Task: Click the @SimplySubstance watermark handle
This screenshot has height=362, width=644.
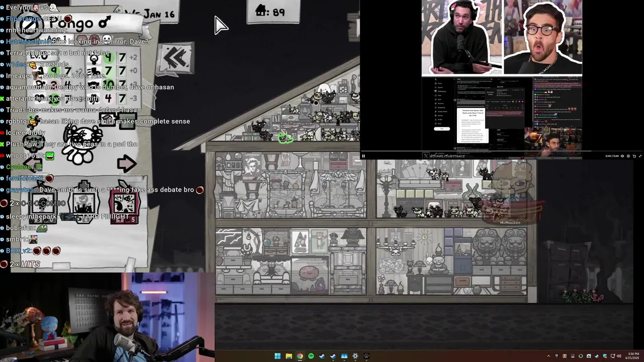Action: pos(447,156)
